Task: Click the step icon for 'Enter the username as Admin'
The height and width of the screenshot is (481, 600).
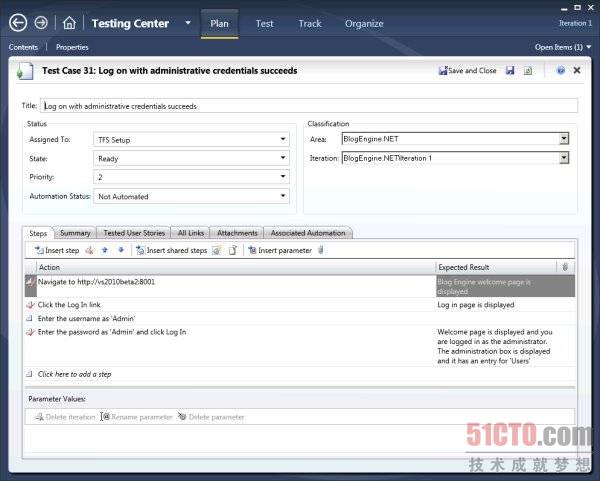Action: 29,318
